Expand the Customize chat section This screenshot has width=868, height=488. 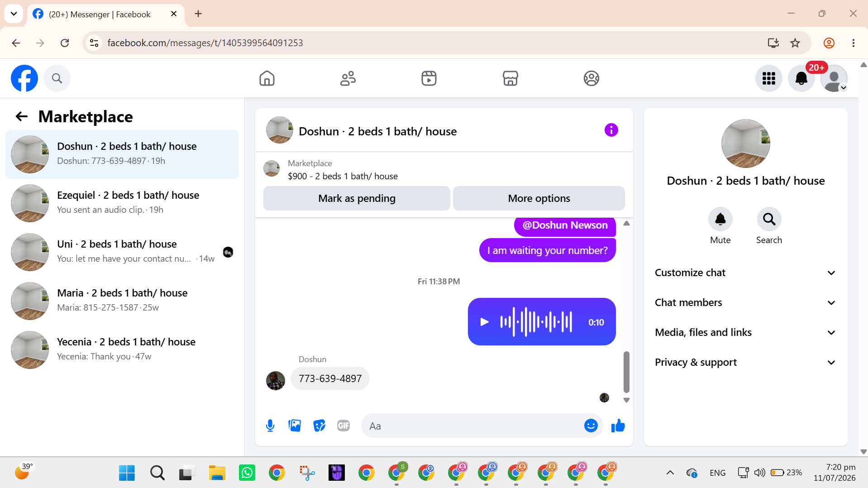[745, 273]
